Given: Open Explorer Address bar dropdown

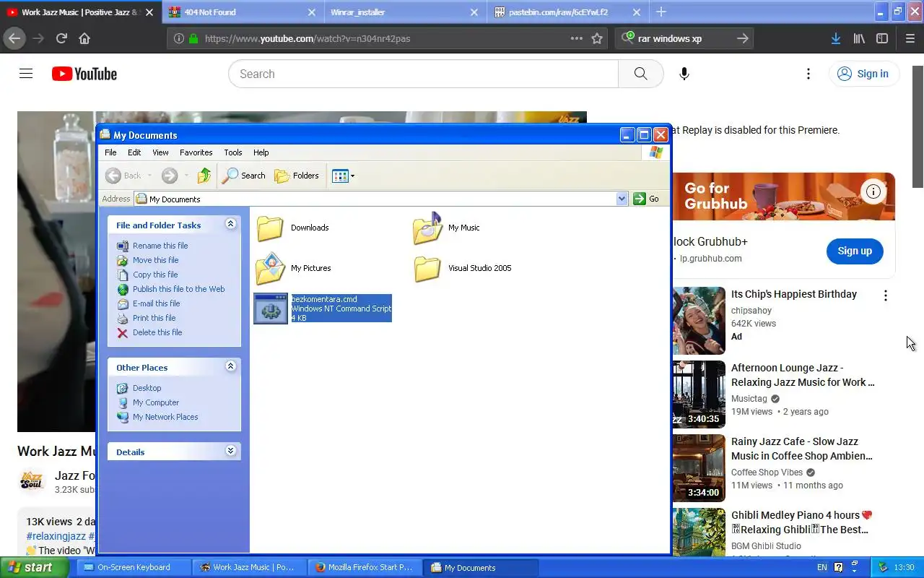Looking at the screenshot, I should pos(622,199).
